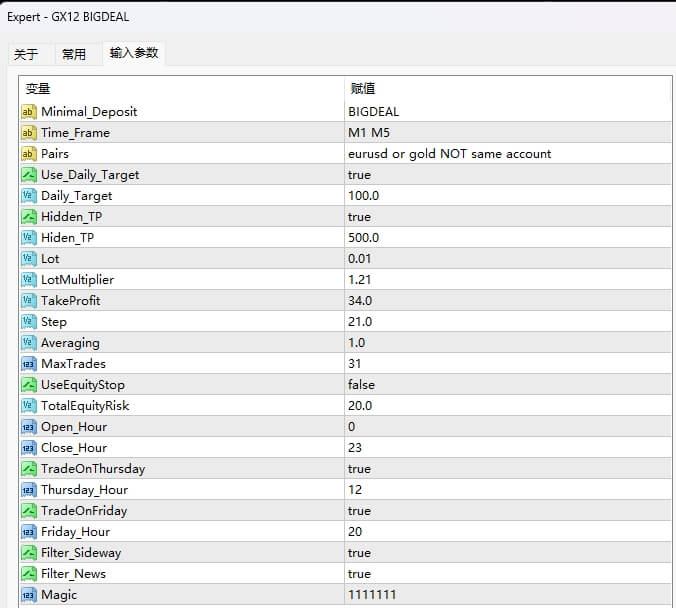Select the Thursday_Hour variable name
This screenshot has width=676, height=608.
(84, 490)
